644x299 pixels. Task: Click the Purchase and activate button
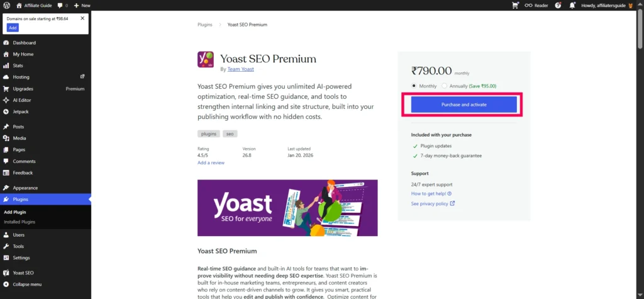tap(464, 104)
